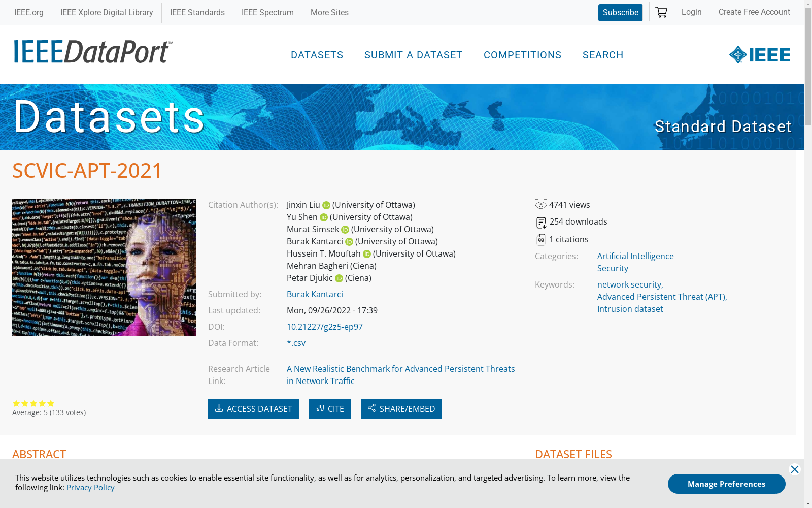
Task: Open the Privacy Policy link
Action: point(90,487)
